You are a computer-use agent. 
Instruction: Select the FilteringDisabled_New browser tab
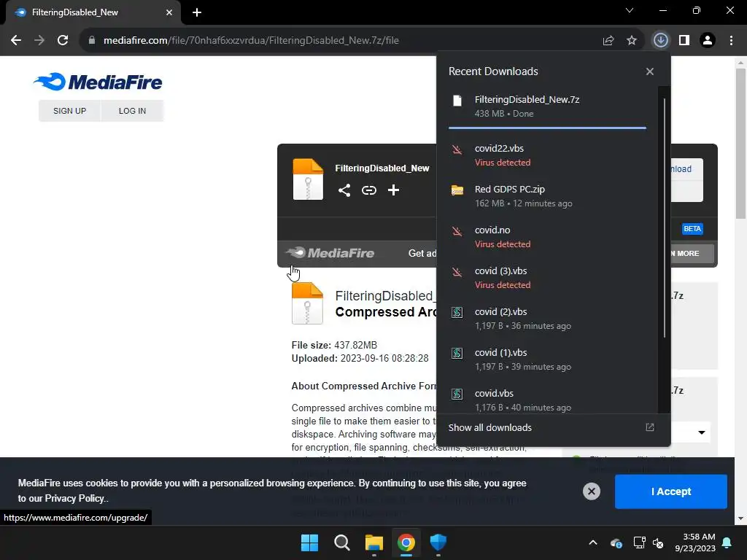coord(93,12)
